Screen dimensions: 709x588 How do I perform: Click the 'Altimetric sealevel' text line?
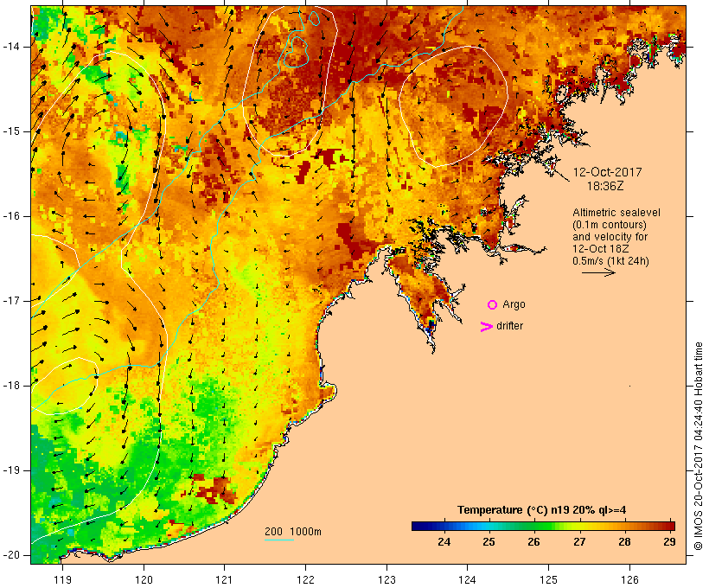[x=616, y=213]
